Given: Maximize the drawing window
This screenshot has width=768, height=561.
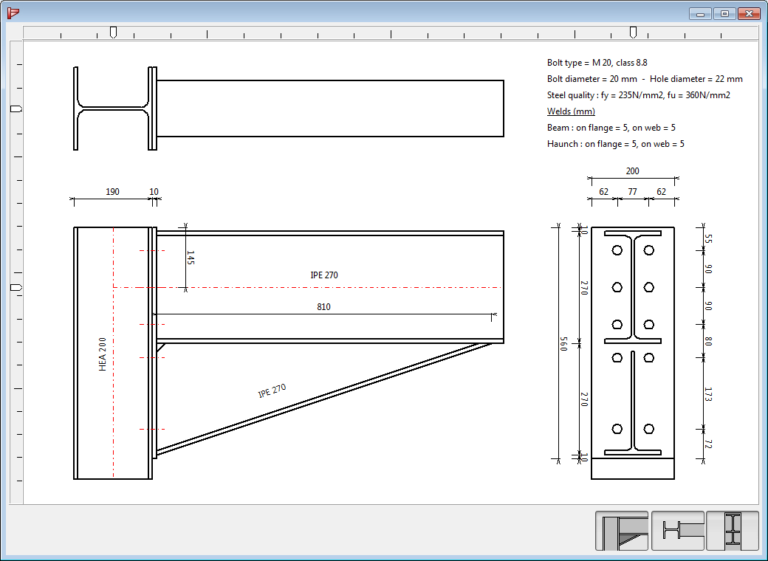Looking at the screenshot, I should [723, 13].
